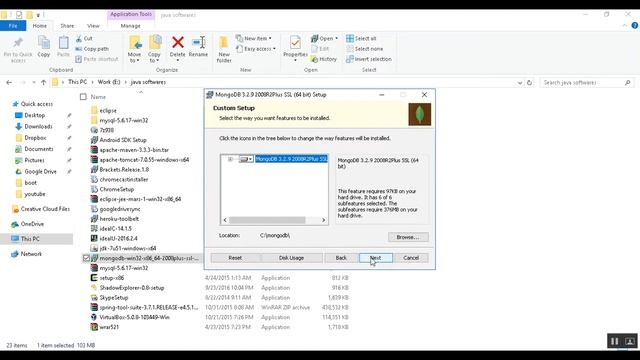Open Network in navigation pane
The width and height of the screenshot is (640, 360).
click(x=27, y=254)
